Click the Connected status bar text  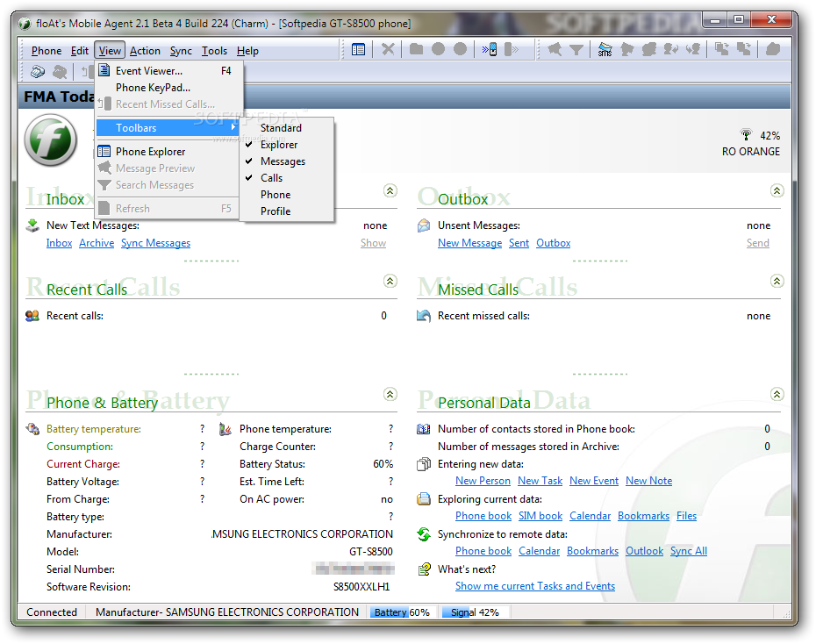52,612
